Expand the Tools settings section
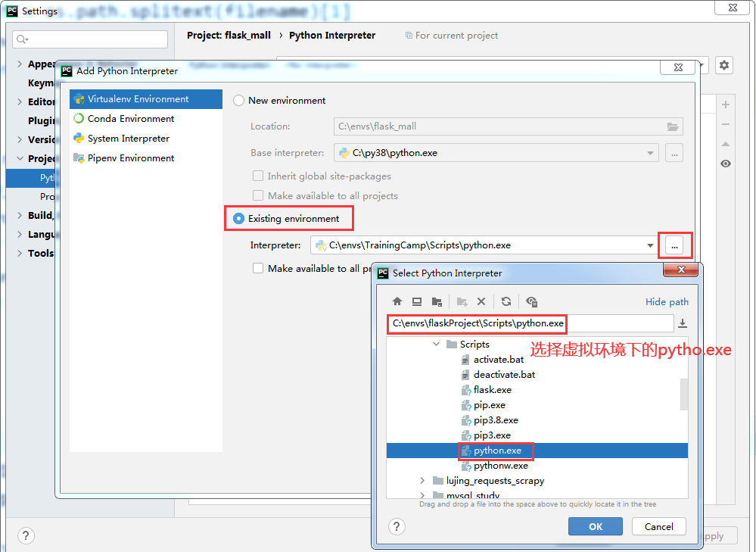The width and height of the screenshot is (756, 552). (19, 253)
